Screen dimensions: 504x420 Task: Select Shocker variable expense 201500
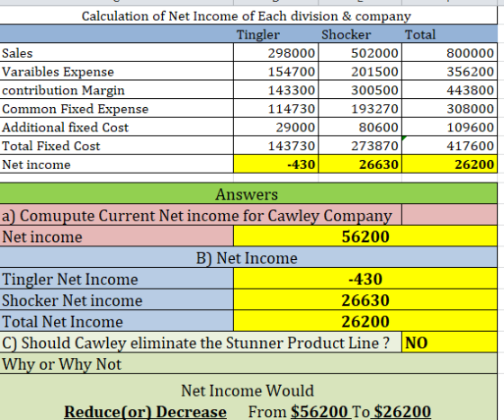360,71
